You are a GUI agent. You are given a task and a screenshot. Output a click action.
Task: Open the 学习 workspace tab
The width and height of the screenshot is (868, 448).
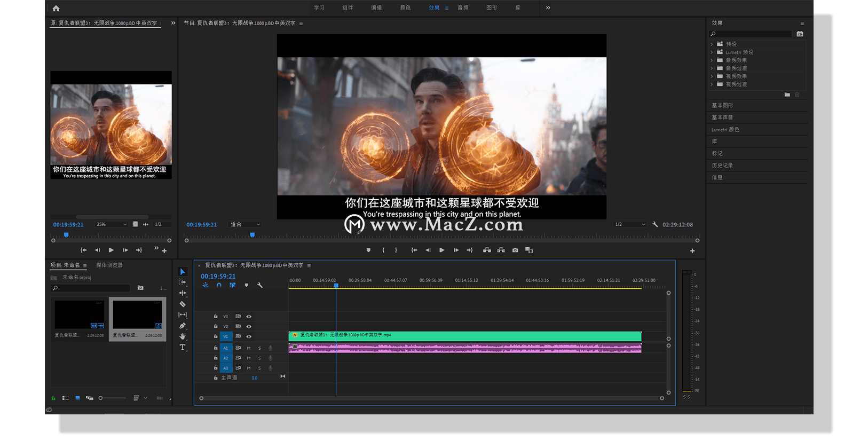pos(319,7)
